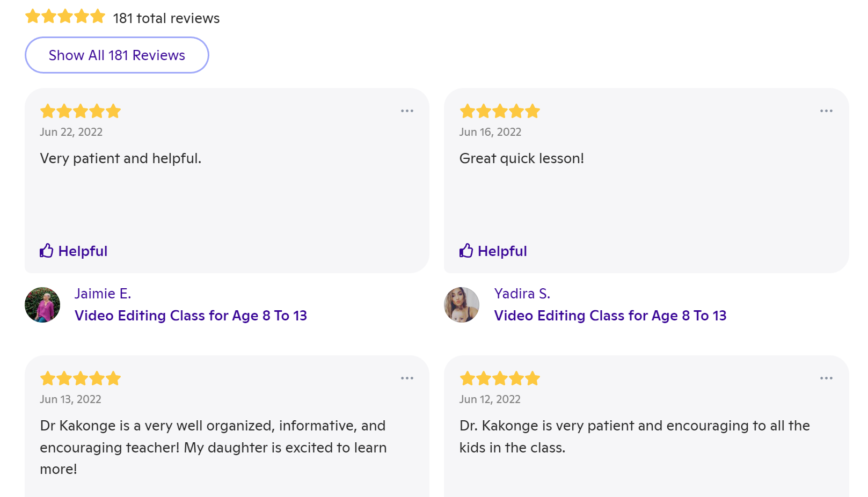Open more options on Jun 22 review

pyautogui.click(x=407, y=111)
